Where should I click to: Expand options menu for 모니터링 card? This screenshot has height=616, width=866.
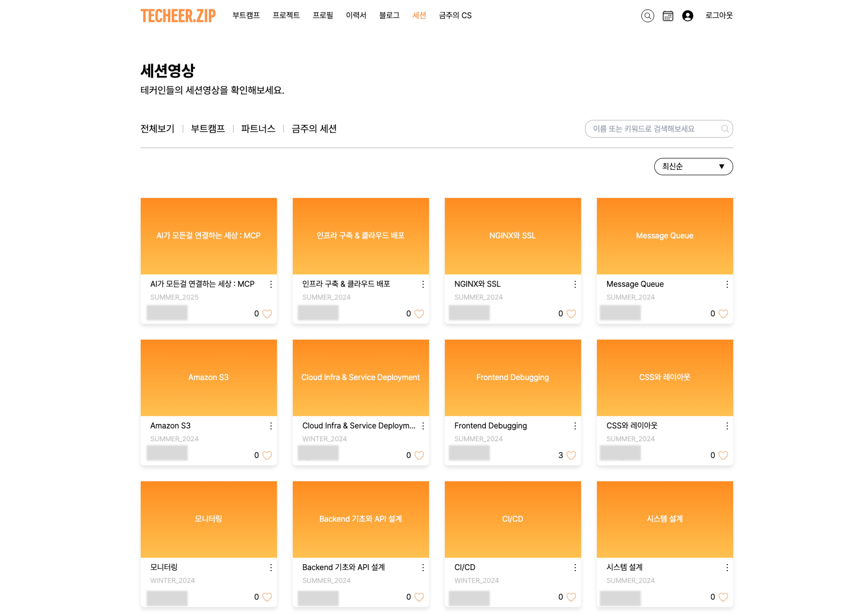tap(271, 567)
